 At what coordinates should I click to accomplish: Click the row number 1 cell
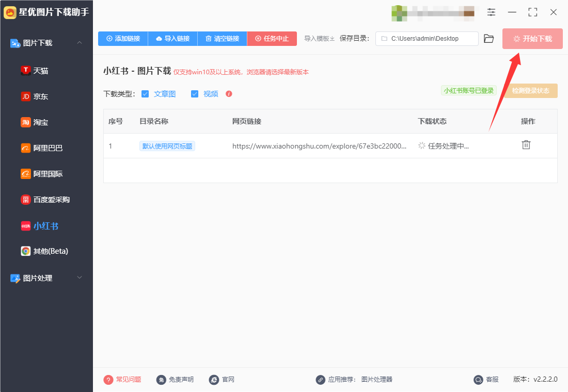(x=111, y=146)
